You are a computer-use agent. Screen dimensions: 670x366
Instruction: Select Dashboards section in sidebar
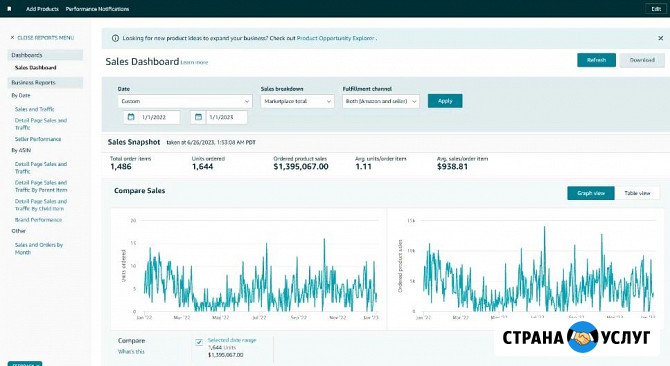45,55
